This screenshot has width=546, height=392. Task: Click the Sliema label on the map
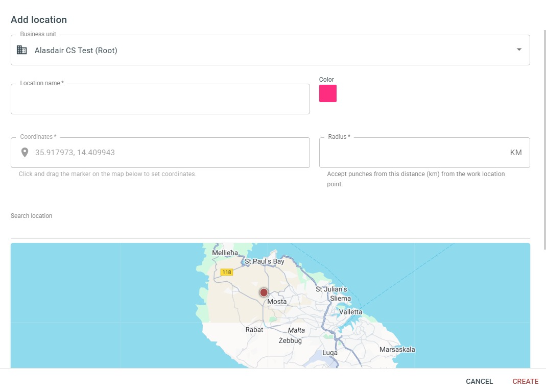pos(341,299)
